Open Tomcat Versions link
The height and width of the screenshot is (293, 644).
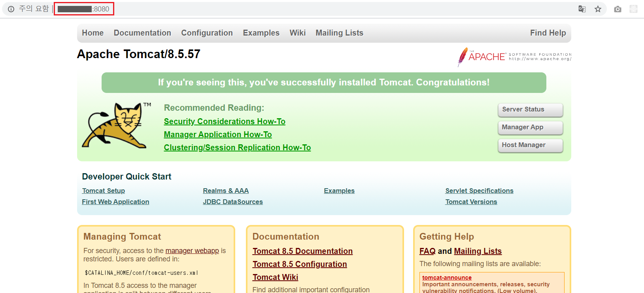click(x=471, y=202)
